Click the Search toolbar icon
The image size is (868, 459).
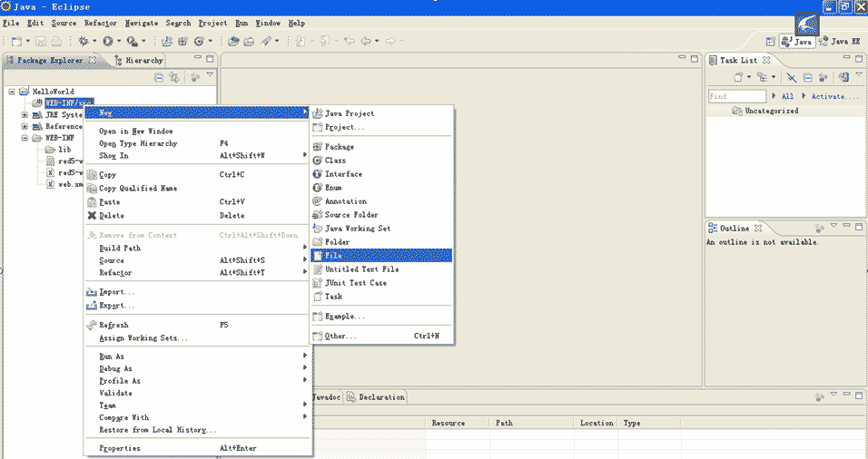click(266, 41)
